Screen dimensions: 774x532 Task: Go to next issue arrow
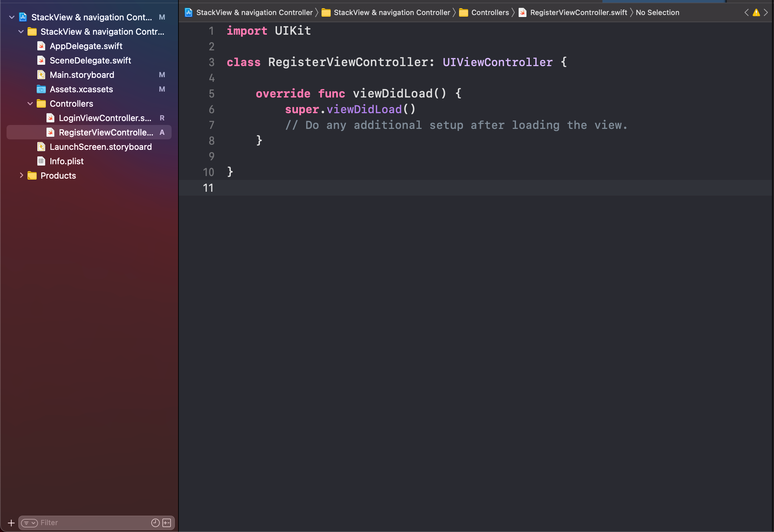(766, 12)
